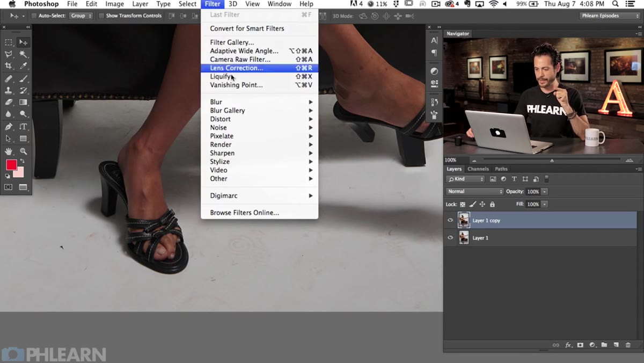Image resolution: width=644 pixels, height=363 pixels.
Task: Hide the Layer 1 copy layer
Action: pos(450,220)
